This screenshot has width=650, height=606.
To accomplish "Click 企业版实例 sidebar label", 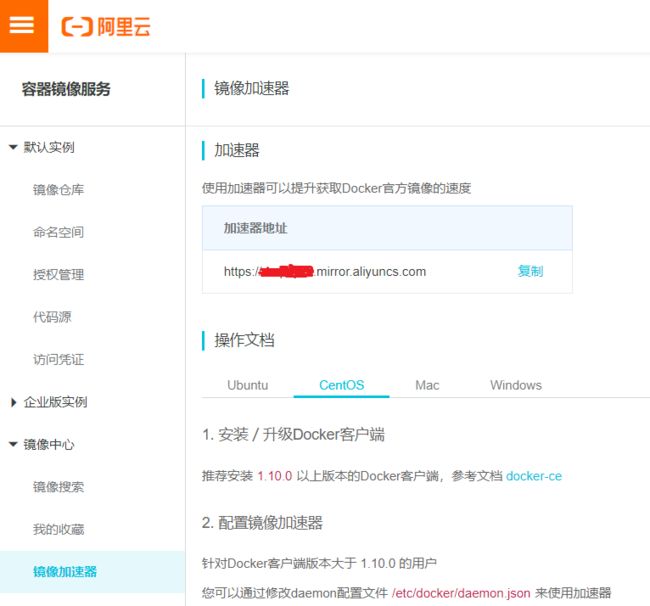I will [55, 402].
